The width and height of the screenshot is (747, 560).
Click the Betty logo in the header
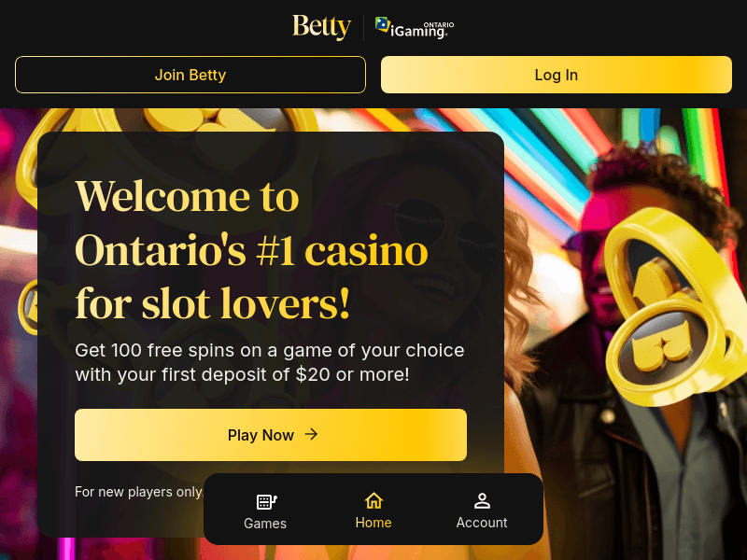(x=321, y=27)
